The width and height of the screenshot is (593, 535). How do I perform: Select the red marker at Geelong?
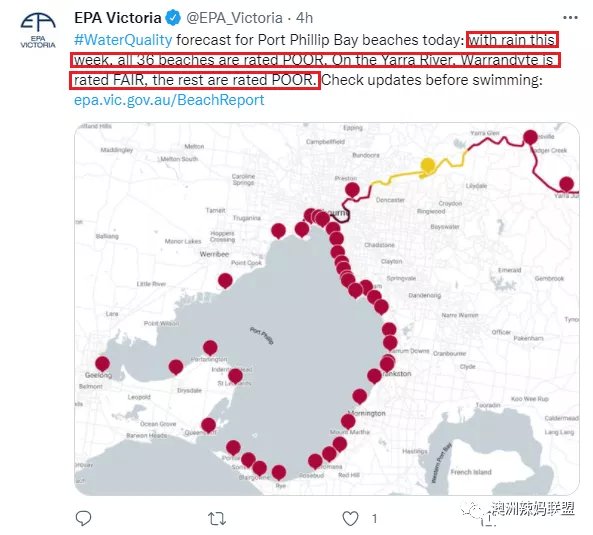(102, 364)
